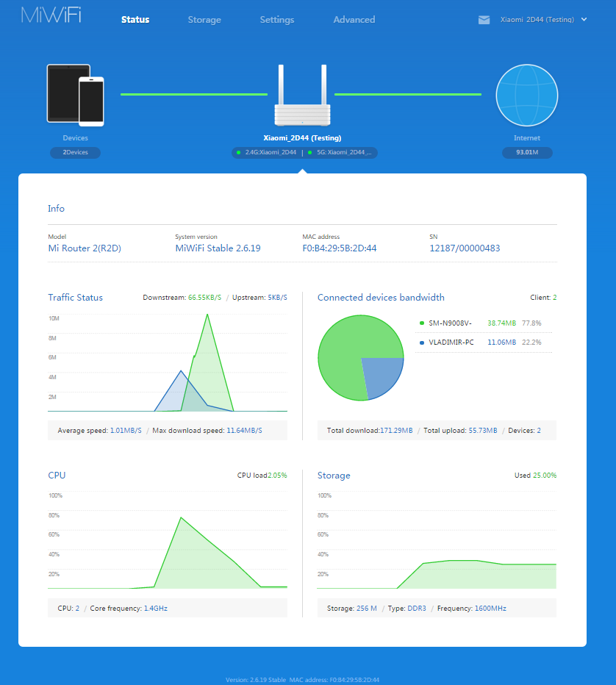The width and height of the screenshot is (616, 685).
Task: Click the Storage usage graph area
Action: [476, 575]
